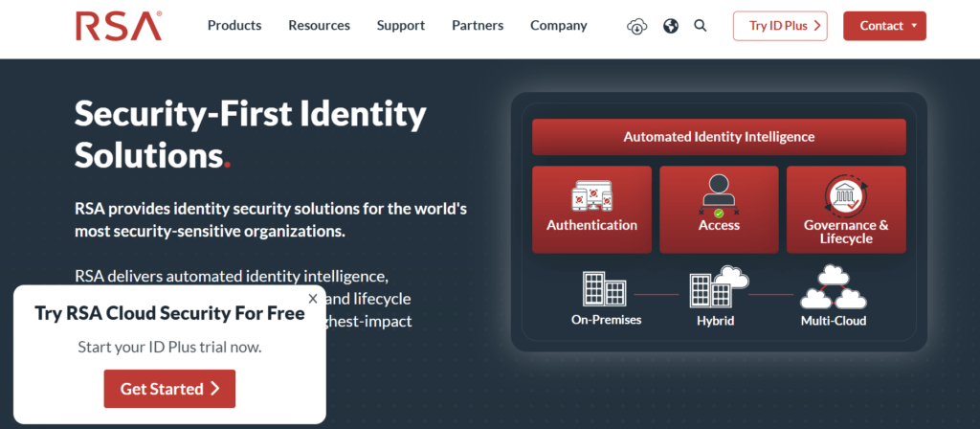Open the search magnifier icon
Viewport: 980px width, 429px height.
click(x=701, y=26)
